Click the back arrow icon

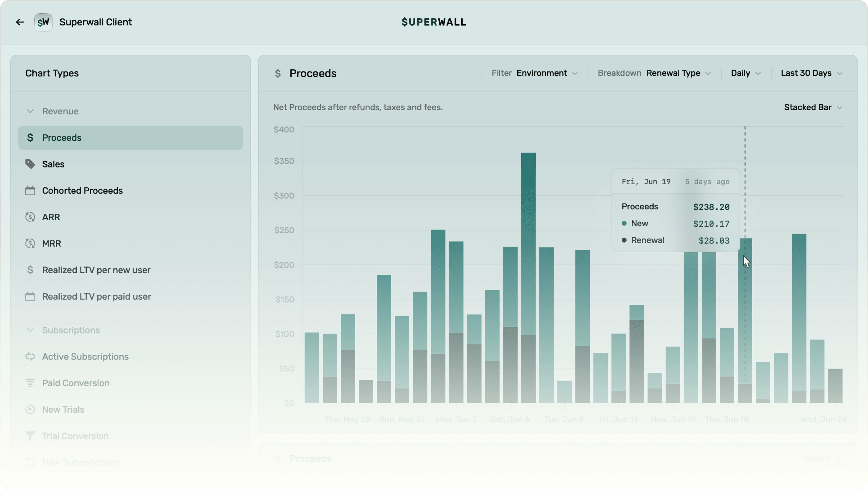[x=20, y=22]
